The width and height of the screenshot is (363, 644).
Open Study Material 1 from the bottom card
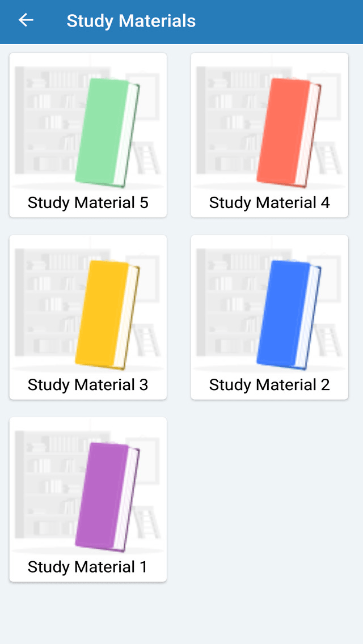coord(88,499)
